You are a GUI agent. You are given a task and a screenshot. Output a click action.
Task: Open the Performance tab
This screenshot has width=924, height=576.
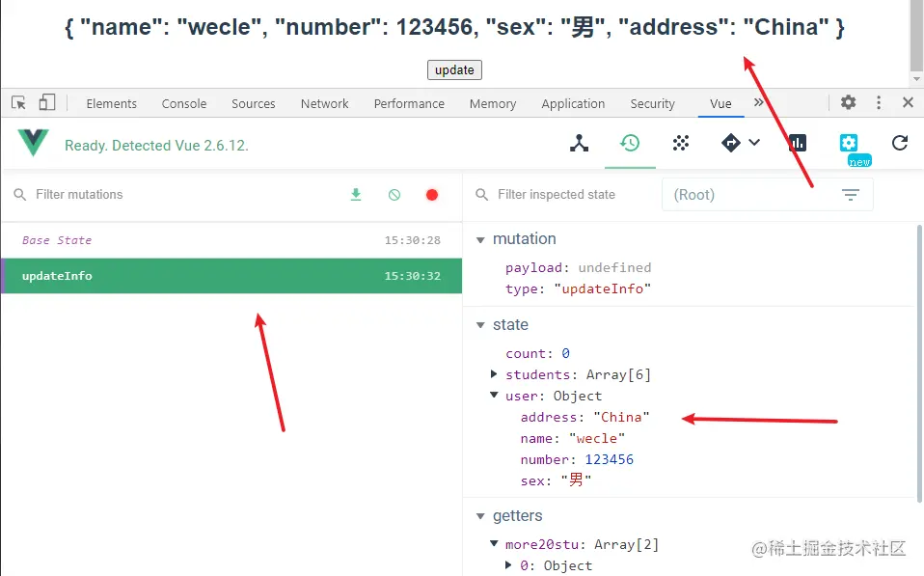click(409, 104)
